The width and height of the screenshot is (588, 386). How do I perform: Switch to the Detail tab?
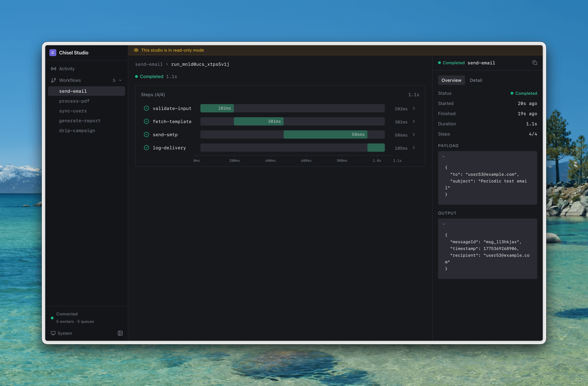[476, 80]
